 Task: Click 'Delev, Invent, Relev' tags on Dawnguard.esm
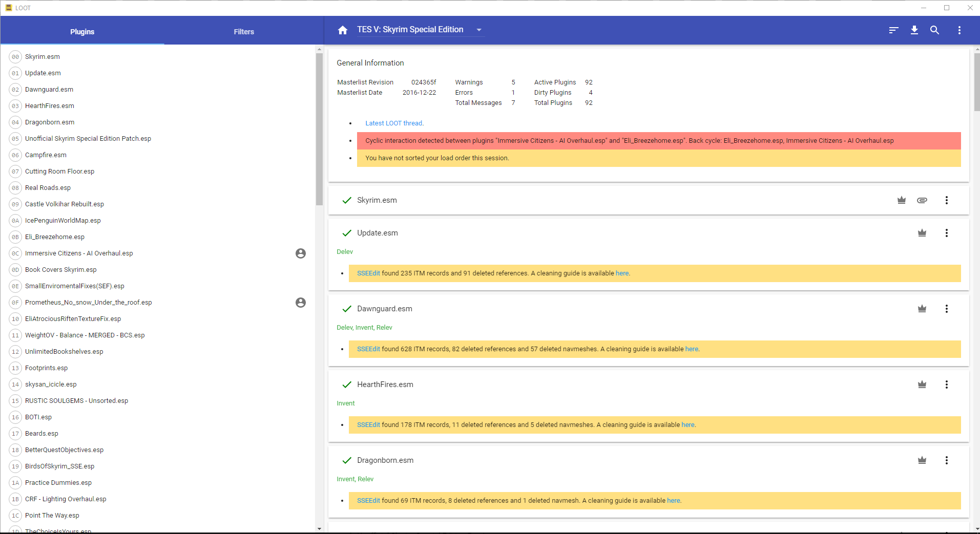click(364, 328)
